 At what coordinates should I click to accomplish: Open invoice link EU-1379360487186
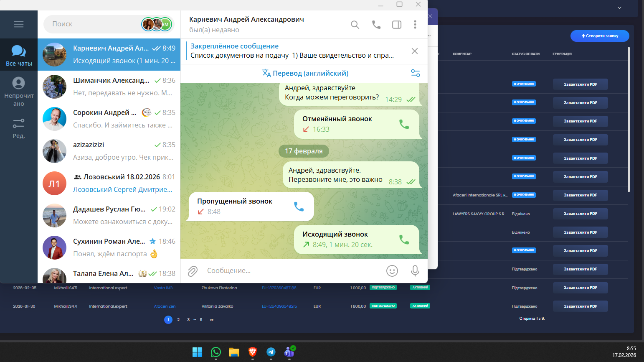[279, 288]
